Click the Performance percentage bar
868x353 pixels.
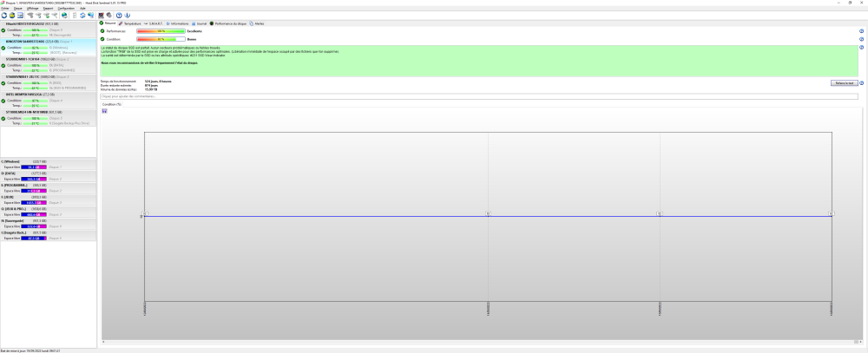pos(161,30)
